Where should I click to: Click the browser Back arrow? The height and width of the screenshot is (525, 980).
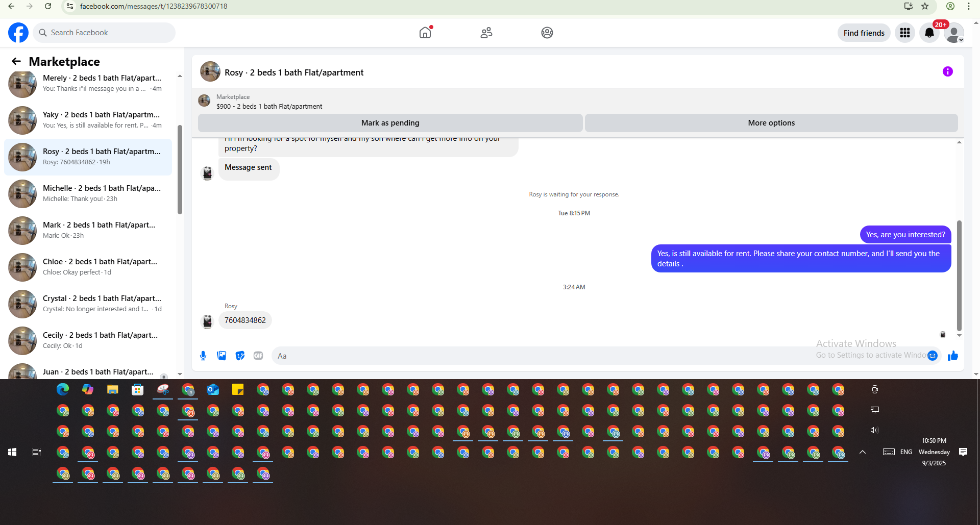[x=11, y=6]
